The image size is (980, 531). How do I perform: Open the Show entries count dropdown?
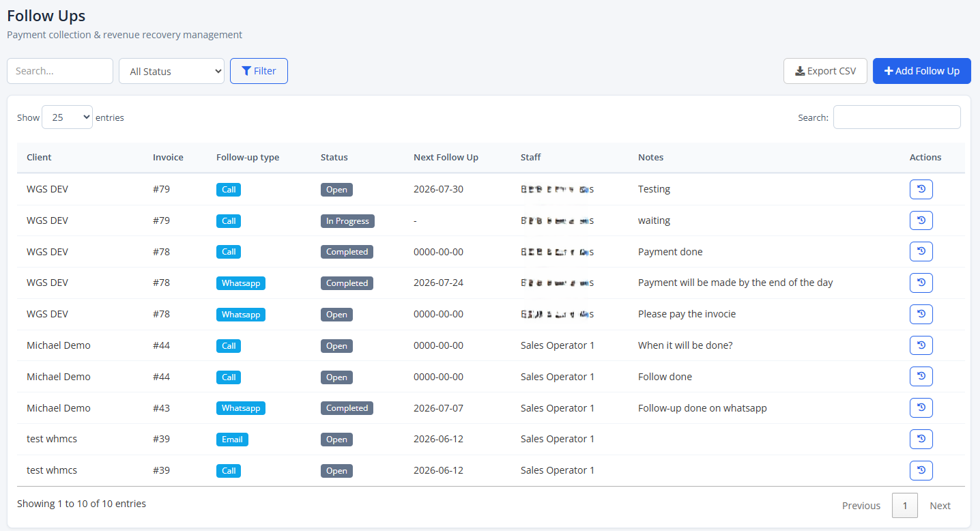tap(67, 117)
